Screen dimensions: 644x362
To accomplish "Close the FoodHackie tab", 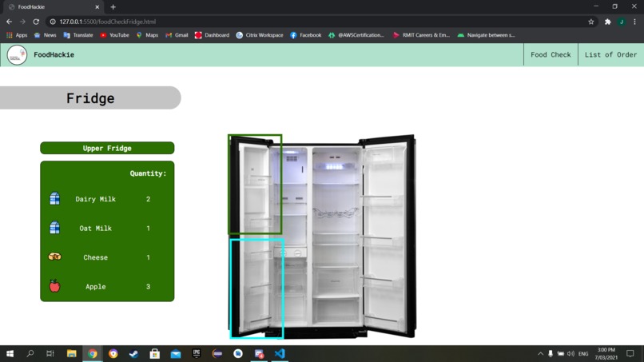I will click(x=97, y=7).
